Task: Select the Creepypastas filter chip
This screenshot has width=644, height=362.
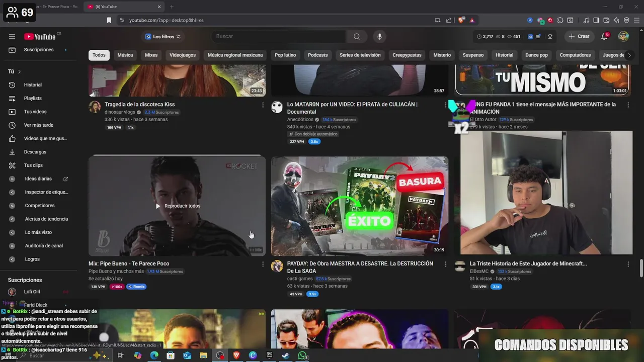Action: (407, 55)
